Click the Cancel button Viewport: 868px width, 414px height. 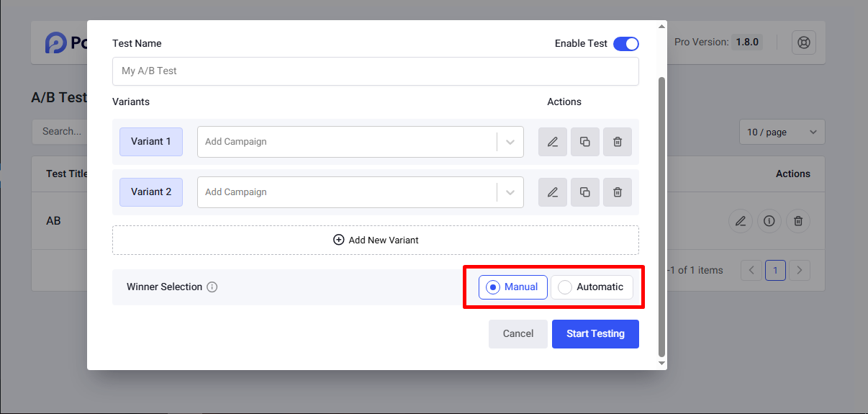518,334
